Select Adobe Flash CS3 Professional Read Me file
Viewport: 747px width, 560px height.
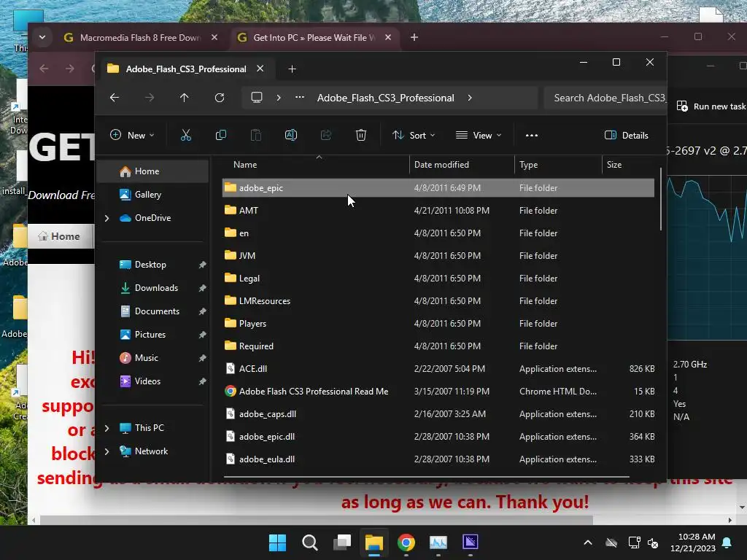438,392
